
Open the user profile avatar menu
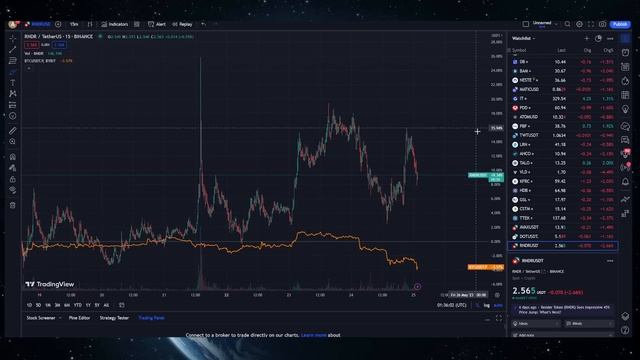pyautogui.click(x=13, y=24)
